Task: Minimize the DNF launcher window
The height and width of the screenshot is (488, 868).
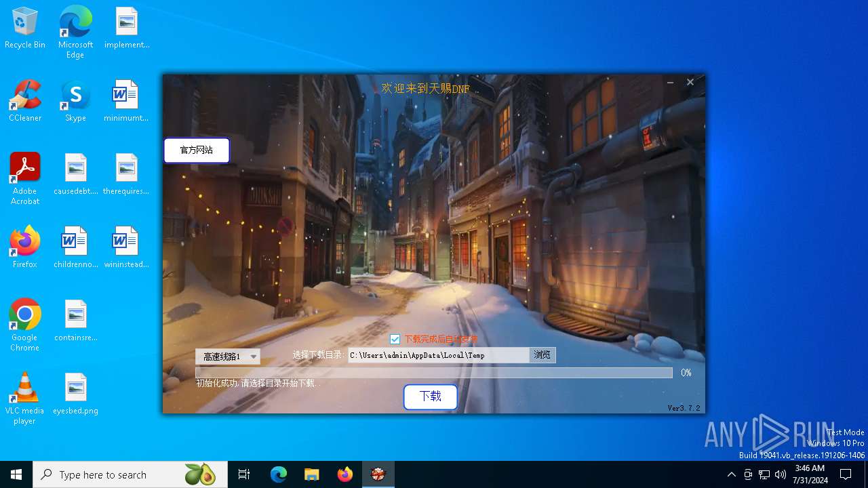Action: coord(670,82)
